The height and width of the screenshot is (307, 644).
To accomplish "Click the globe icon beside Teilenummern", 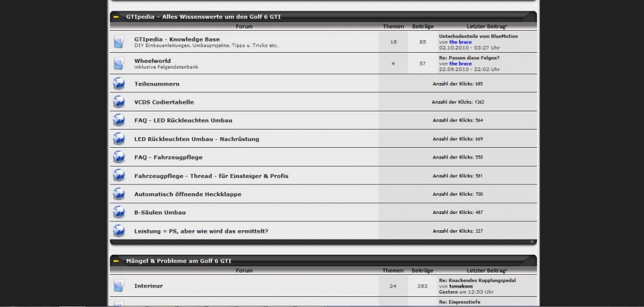I will (x=118, y=84).
